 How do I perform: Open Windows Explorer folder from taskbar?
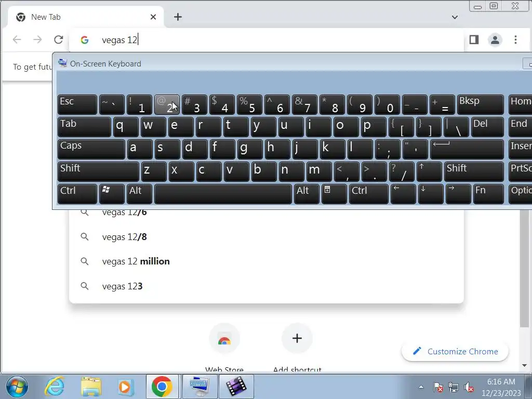[91, 387]
